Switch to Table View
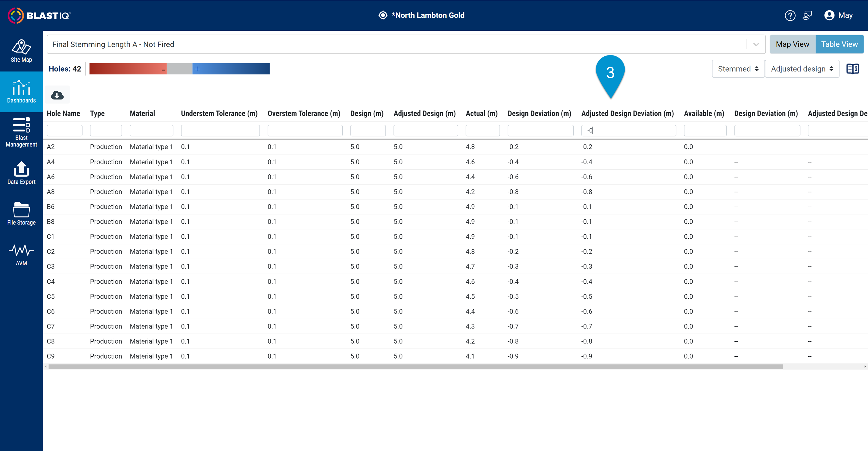868x451 pixels. tap(839, 44)
